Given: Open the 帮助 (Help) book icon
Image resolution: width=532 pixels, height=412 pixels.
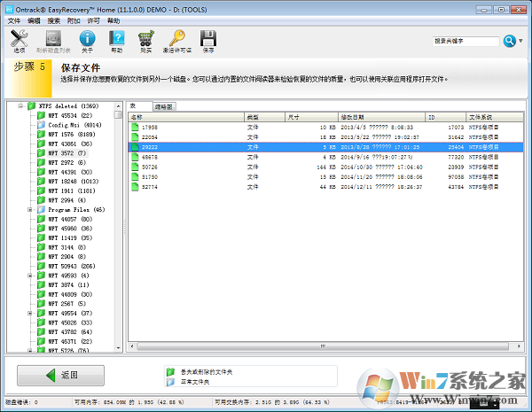Looking at the screenshot, I should (116, 39).
